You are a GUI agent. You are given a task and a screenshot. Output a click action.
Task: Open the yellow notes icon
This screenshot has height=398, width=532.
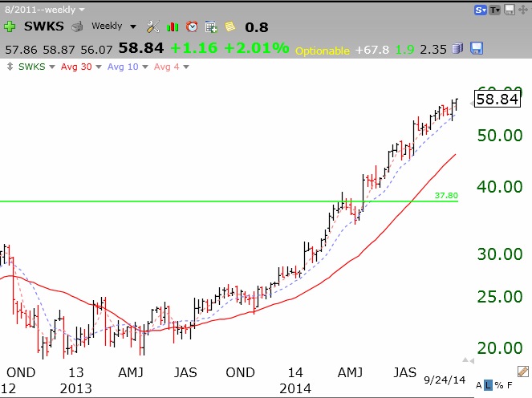(229, 26)
